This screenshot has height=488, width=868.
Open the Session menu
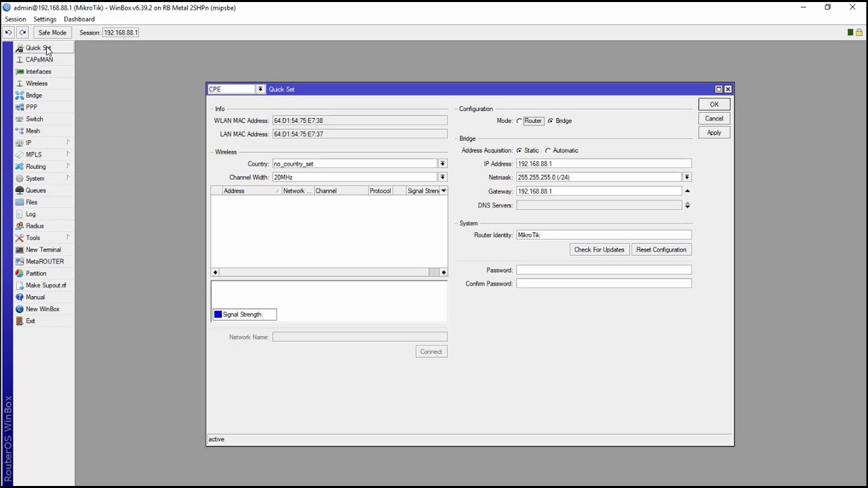tap(16, 19)
